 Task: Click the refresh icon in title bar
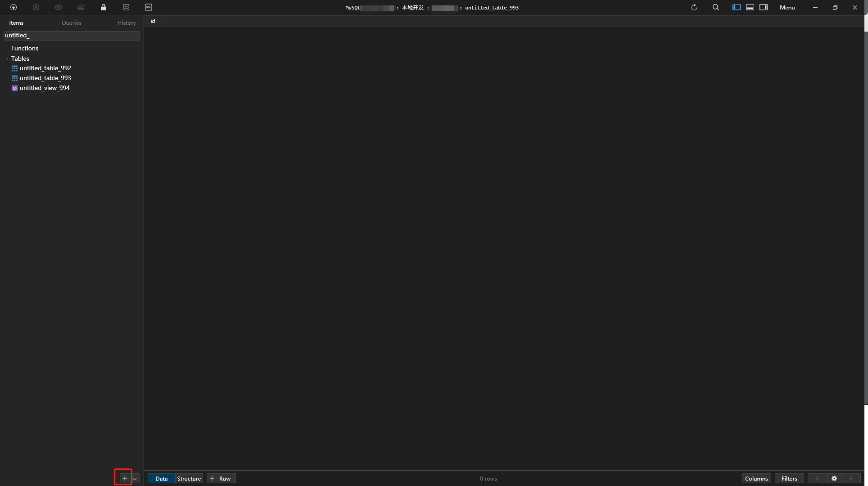pos(694,7)
